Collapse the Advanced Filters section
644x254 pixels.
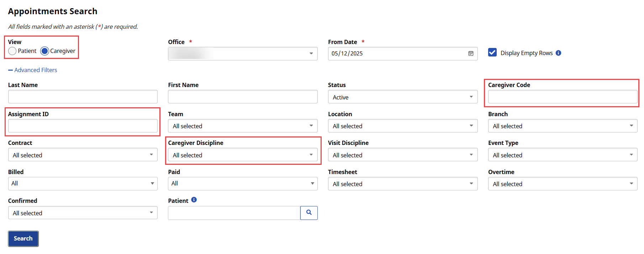click(x=33, y=70)
